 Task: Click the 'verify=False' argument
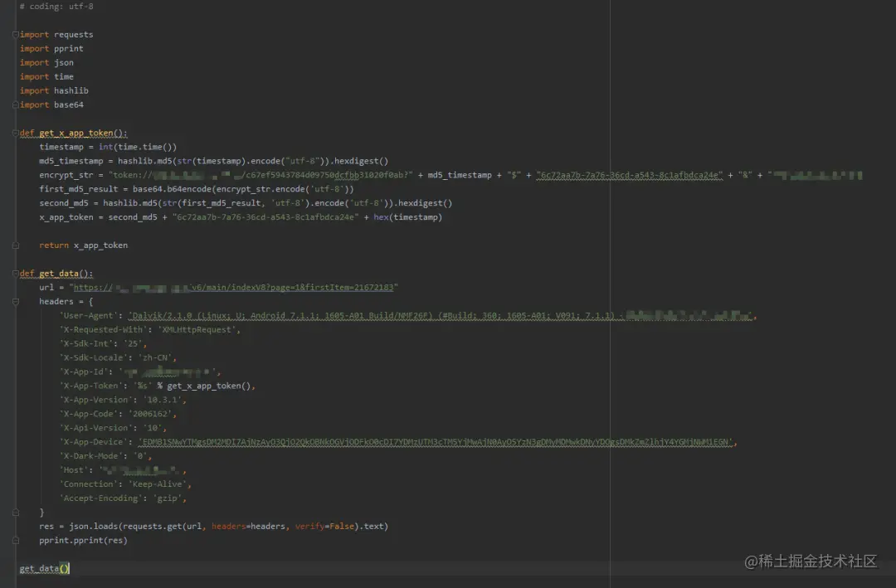(x=324, y=527)
